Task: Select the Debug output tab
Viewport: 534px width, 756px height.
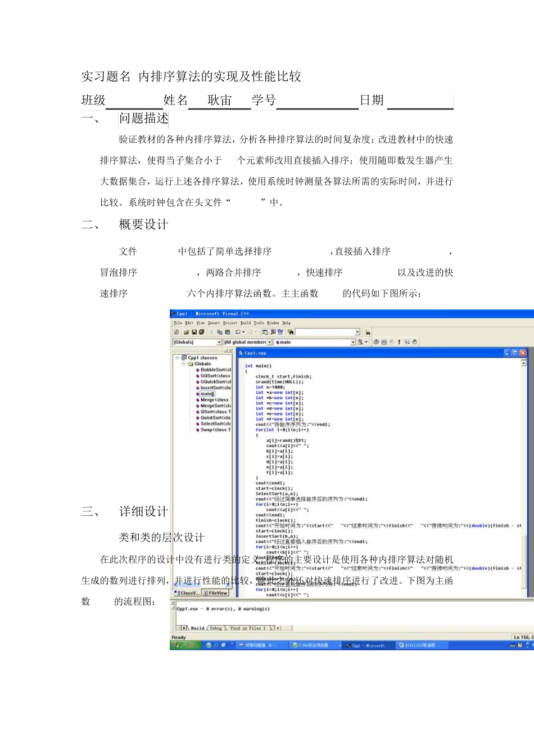Action: [216, 628]
